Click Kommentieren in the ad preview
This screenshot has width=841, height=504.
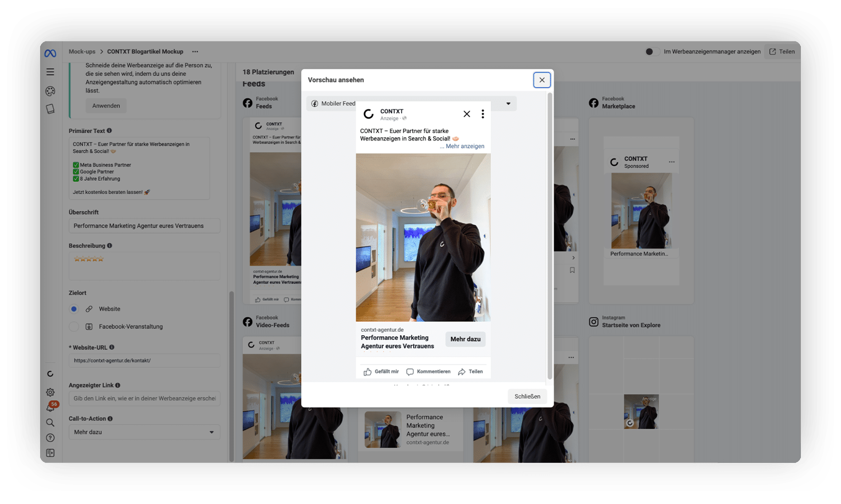pos(428,372)
